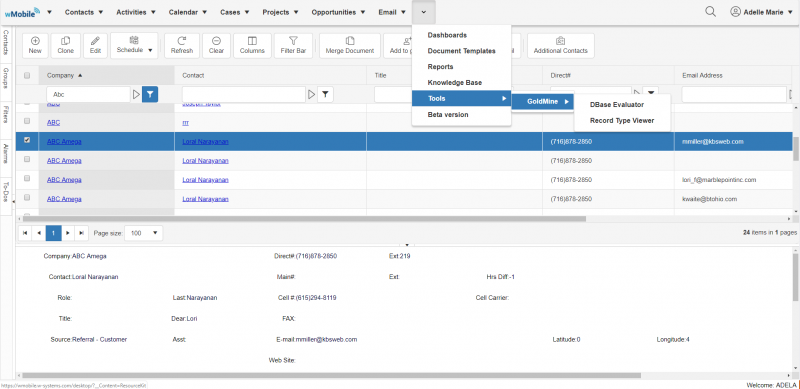The image size is (800, 389).
Task: Open the ABC company link on rrr row
Action: 53,123
